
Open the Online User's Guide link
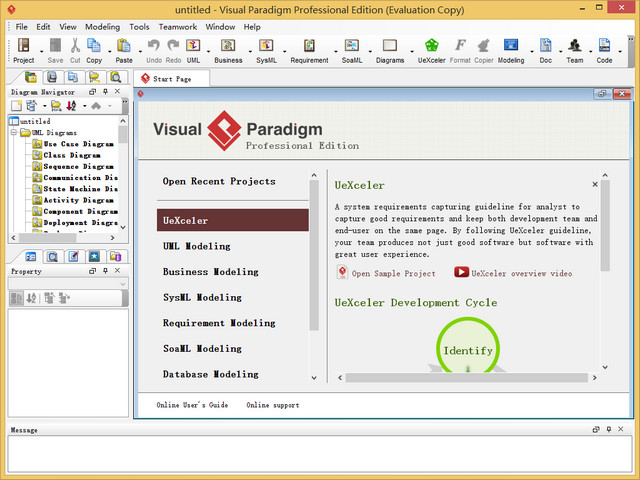(192, 405)
